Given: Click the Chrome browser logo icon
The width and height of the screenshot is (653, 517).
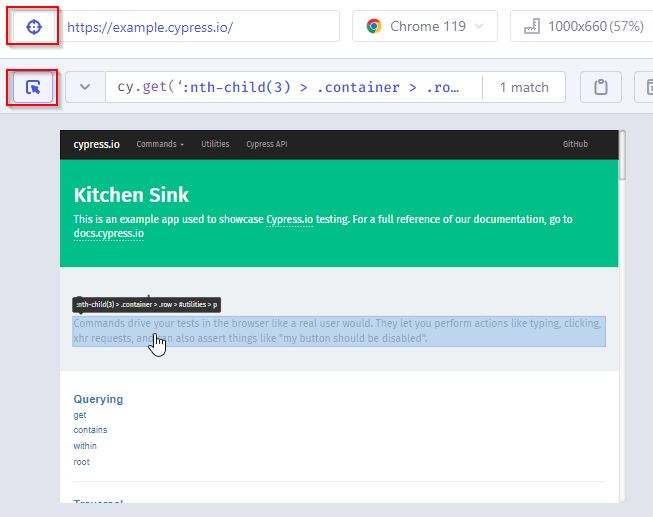Looking at the screenshot, I should [x=374, y=26].
